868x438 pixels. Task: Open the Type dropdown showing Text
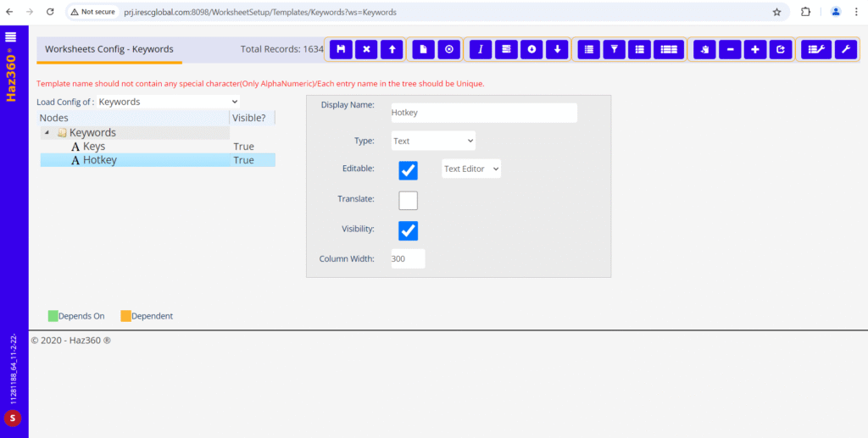433,141
